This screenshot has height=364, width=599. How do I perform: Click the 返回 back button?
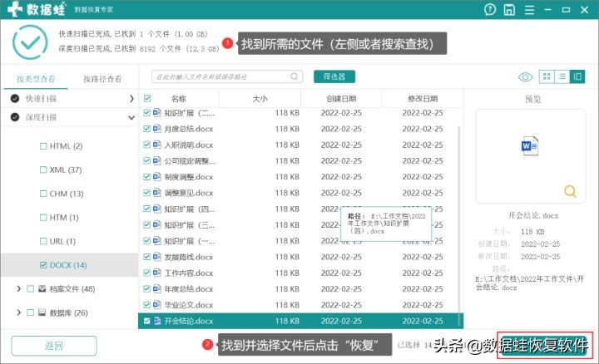pyautogui.click(x=54, y=346)
